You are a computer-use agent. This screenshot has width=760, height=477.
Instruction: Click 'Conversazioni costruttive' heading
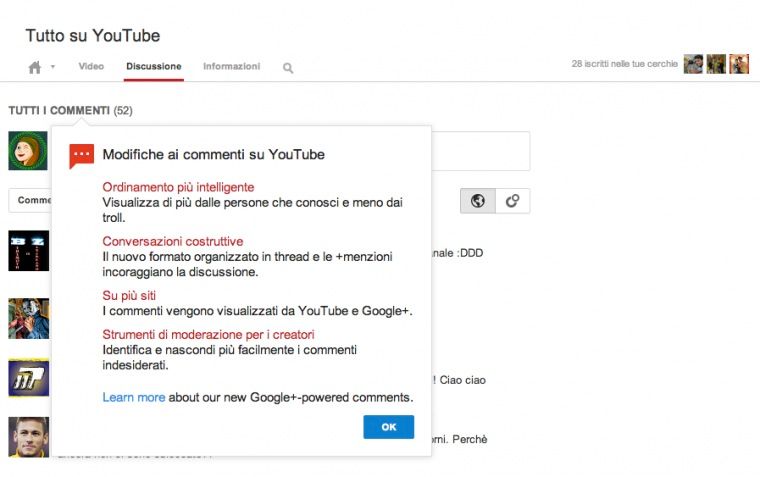click(173, 241)
